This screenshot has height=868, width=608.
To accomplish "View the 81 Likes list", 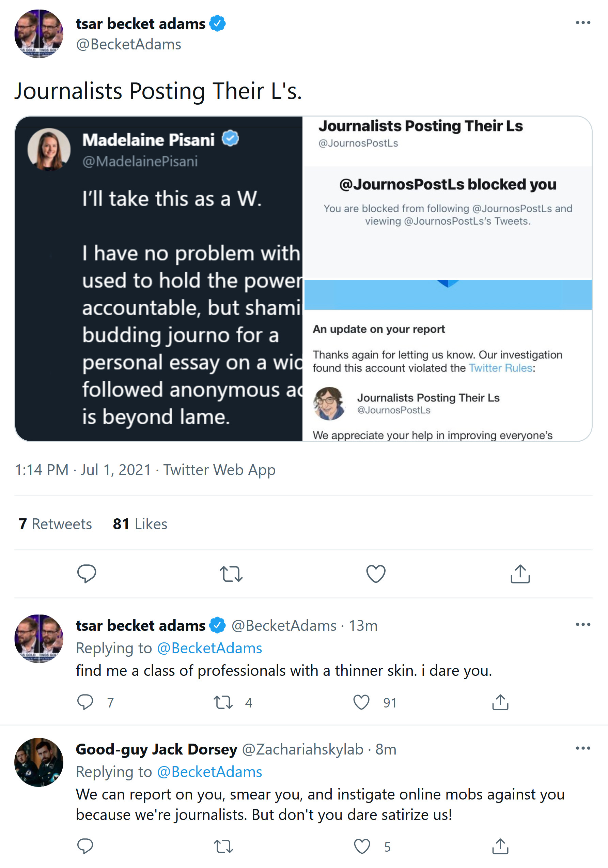I will [x=140, y=524].
